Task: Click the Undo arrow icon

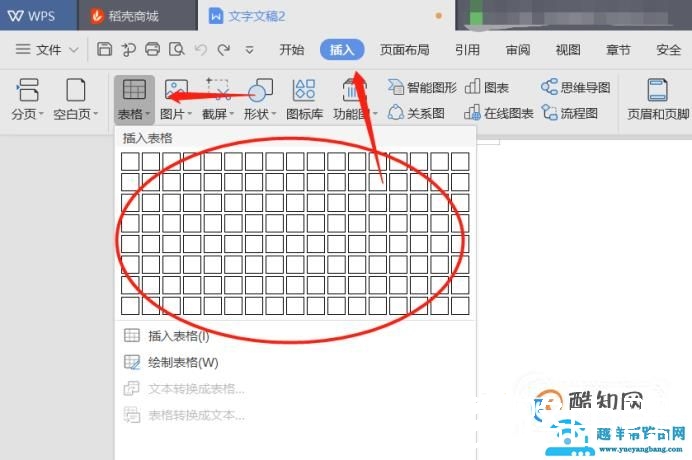Action: [201, 49]
